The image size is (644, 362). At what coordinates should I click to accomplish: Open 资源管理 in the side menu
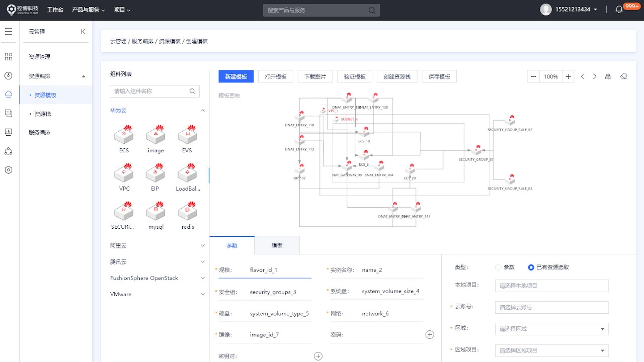click(40, 57)
